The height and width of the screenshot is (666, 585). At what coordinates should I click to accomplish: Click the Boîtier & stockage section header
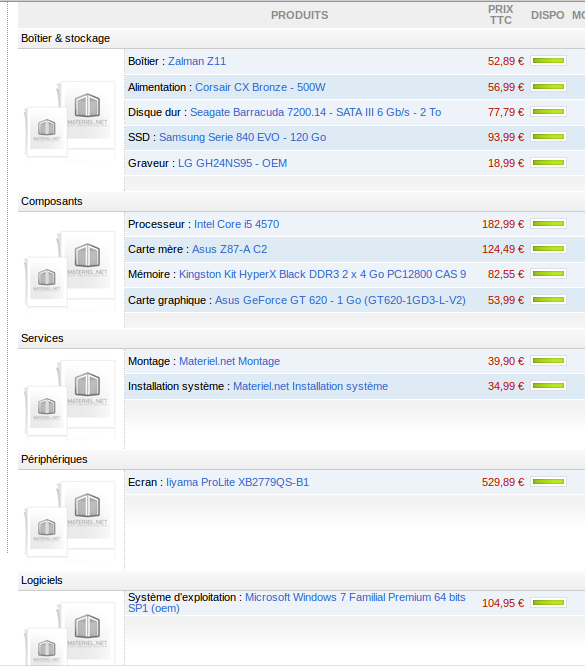coord(65,38)
